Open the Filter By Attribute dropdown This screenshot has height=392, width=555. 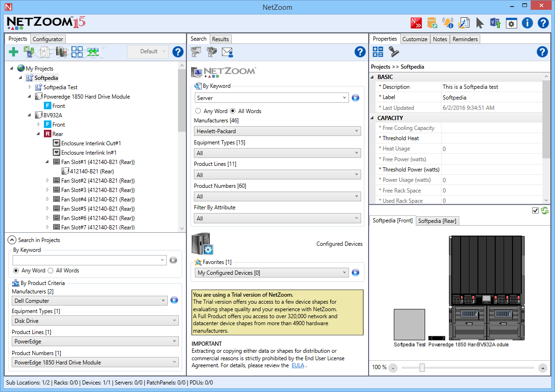click(x=277, y=219)
